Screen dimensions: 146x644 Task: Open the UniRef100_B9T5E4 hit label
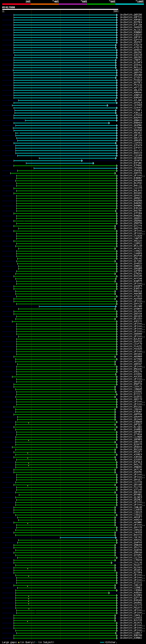[131, 22]
